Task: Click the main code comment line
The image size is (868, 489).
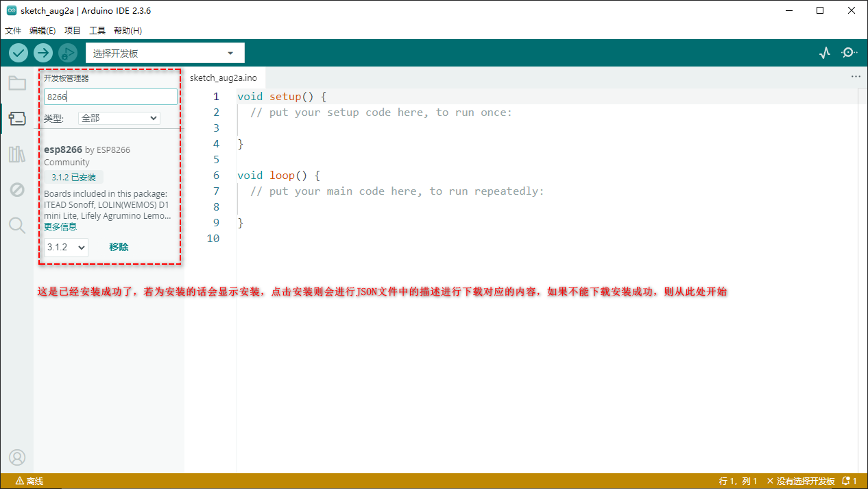Action: click(x=397, y=191)
